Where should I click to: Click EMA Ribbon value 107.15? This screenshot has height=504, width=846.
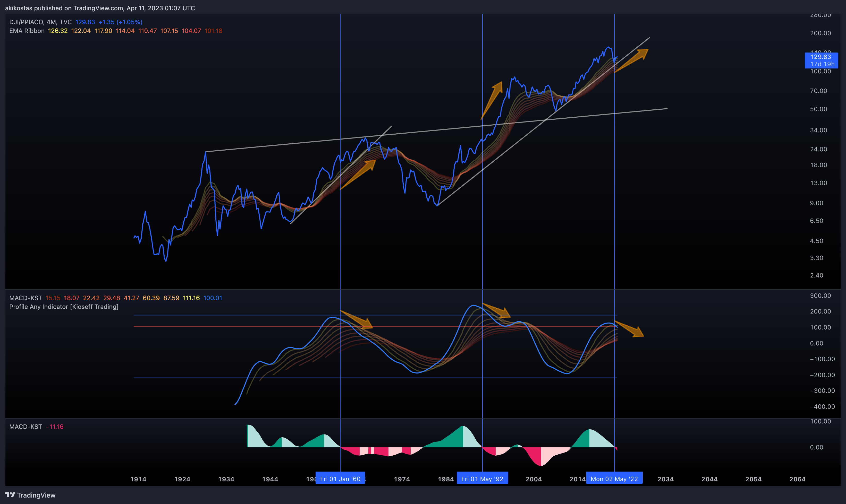pos(169,31)
